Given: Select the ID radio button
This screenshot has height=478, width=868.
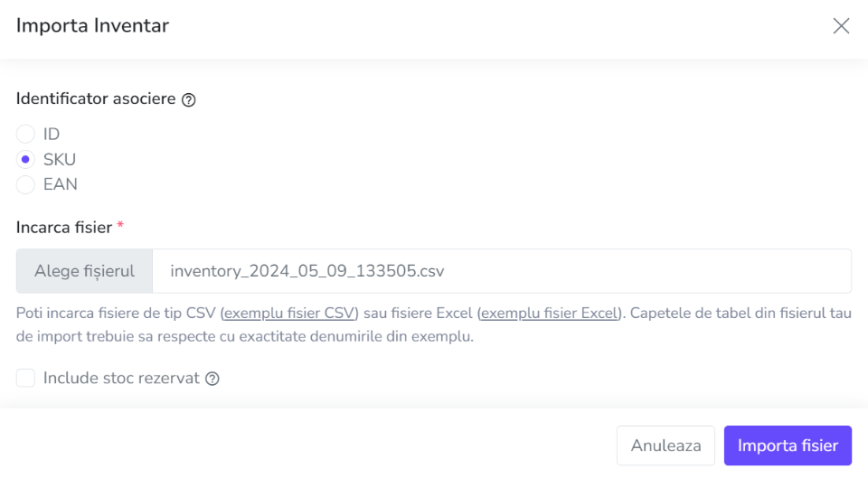Looking at the screenshot, I should coord(25,134).
